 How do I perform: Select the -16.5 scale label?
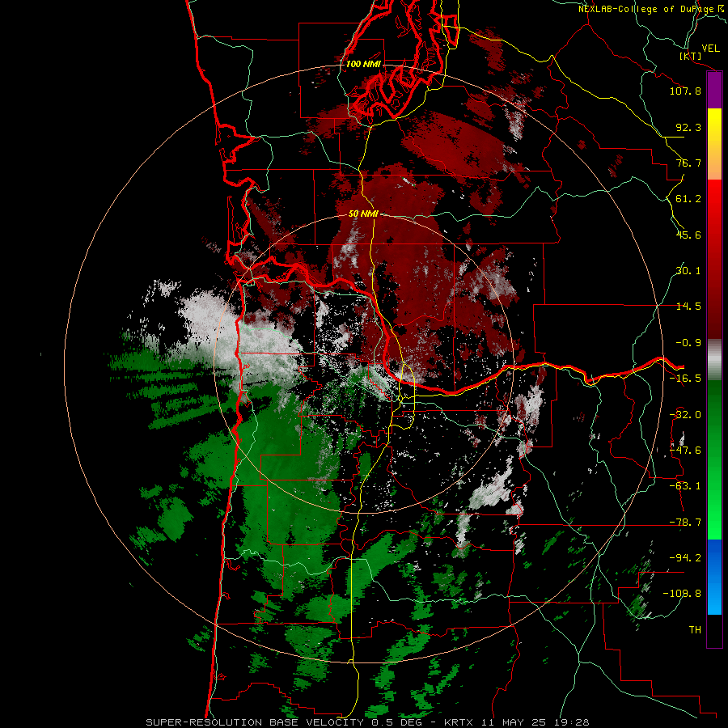pyautogui.click(x=685, y=379)
